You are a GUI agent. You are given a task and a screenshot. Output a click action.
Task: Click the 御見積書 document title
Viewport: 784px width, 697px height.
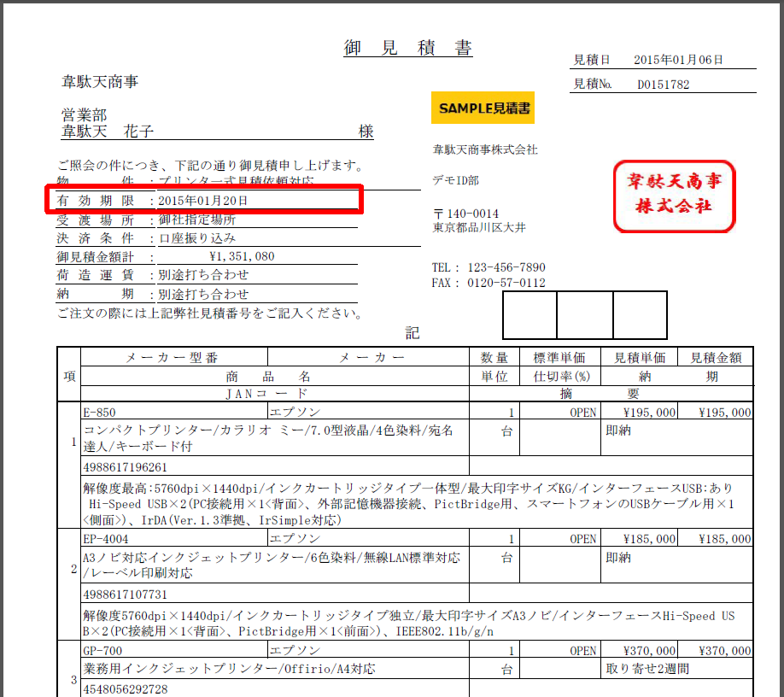click(x=408, y=49)
